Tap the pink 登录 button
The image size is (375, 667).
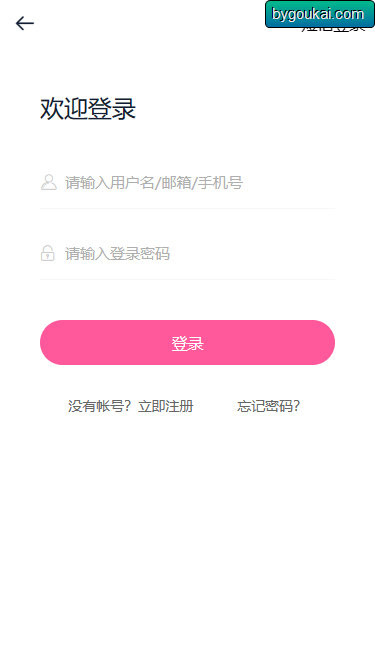188,342
